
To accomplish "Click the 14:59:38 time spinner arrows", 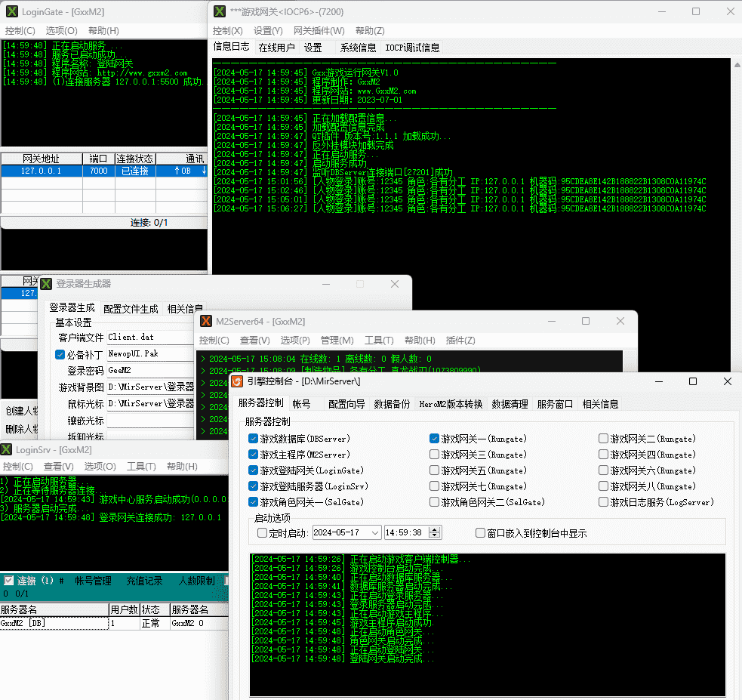I will pos(435,533).
